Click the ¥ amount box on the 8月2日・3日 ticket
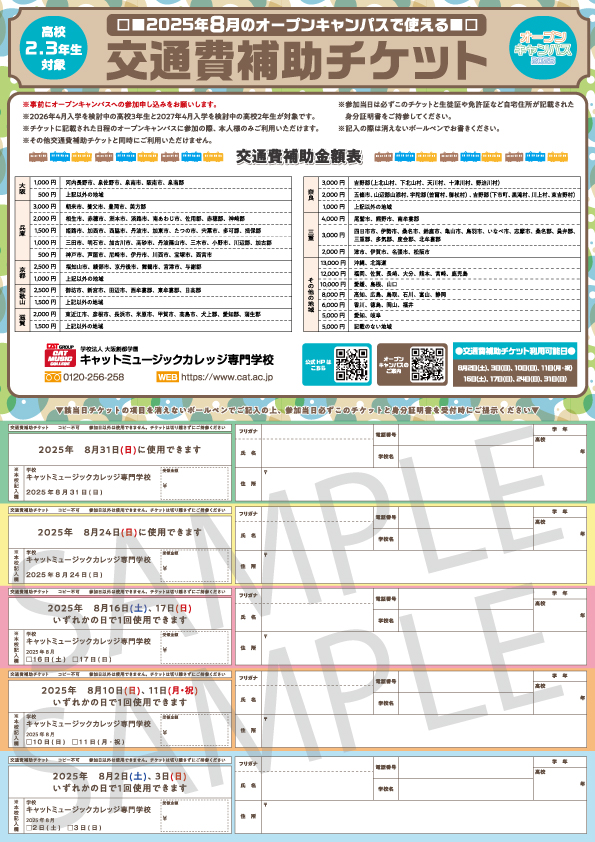Viewport: 595px width, 842px height. pyautogui.click(x=195, y=815)
